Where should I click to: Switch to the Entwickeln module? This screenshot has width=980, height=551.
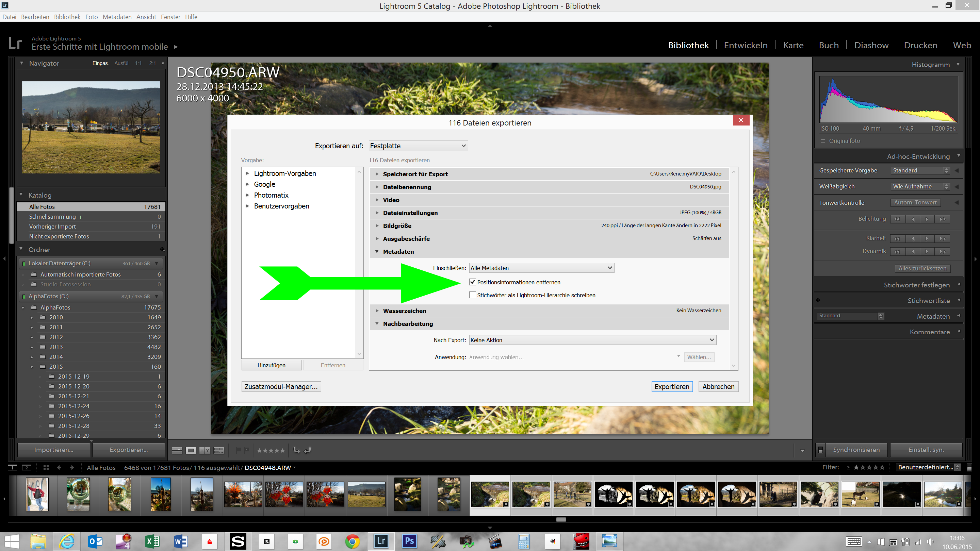click(x=745, y=45)
